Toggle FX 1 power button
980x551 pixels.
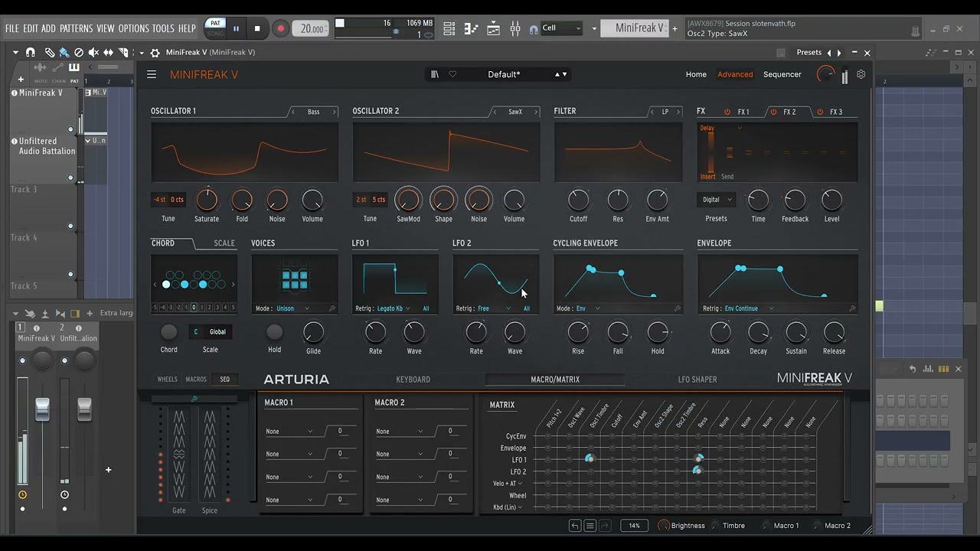tap(727, 112)
